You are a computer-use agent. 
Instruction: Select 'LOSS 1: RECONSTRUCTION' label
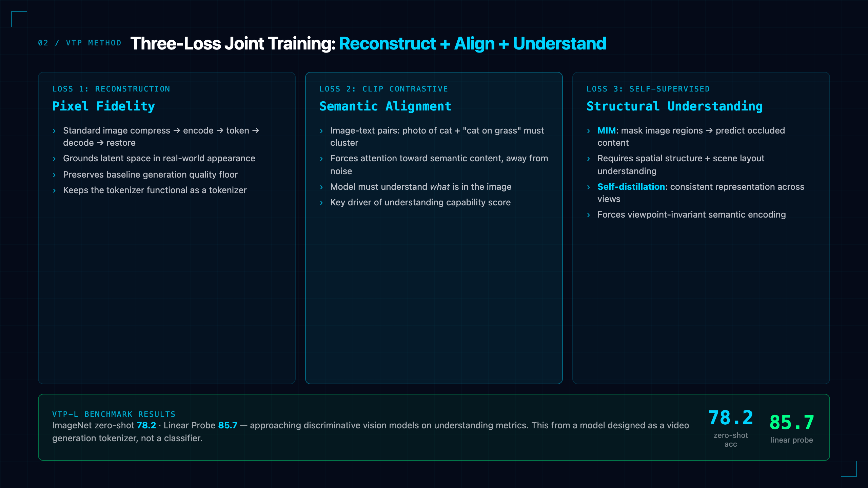(x=111, y=89)
